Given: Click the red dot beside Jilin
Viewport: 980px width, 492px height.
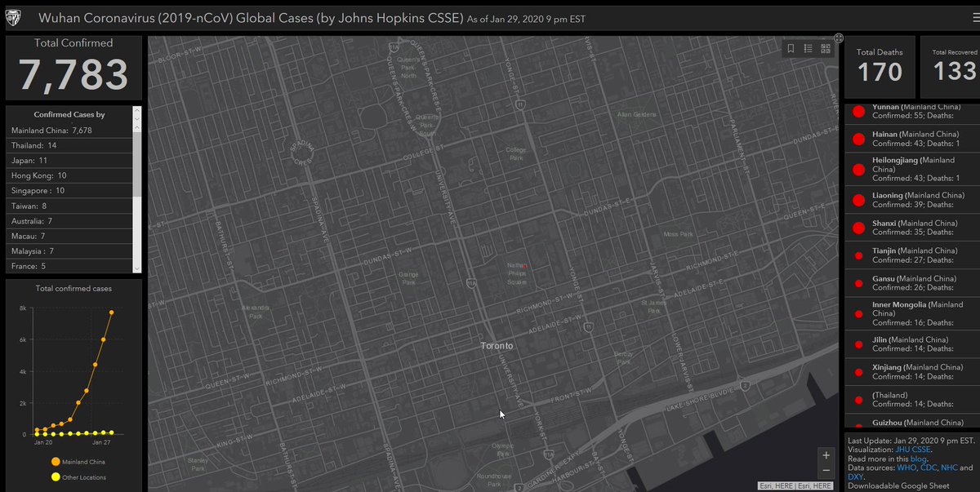Looking at the screenshot, I should click(x=858, y=344).
